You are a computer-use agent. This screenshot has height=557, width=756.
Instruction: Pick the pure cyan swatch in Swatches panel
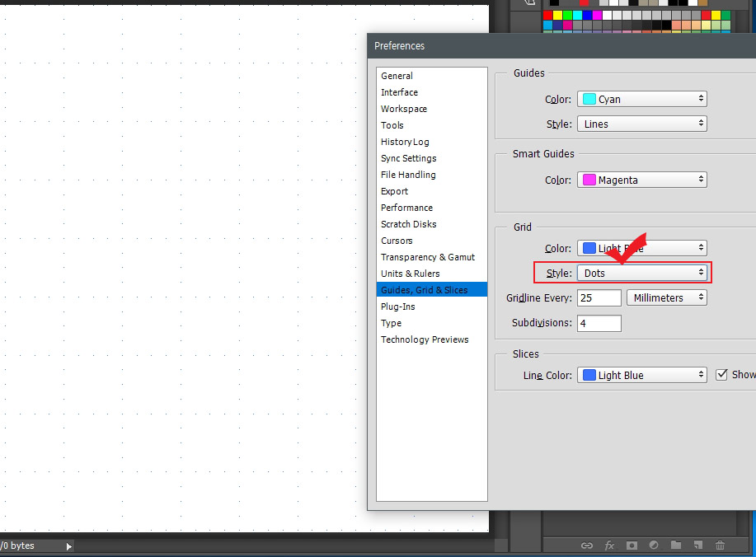pyautogui.click(x=577, y=15)
